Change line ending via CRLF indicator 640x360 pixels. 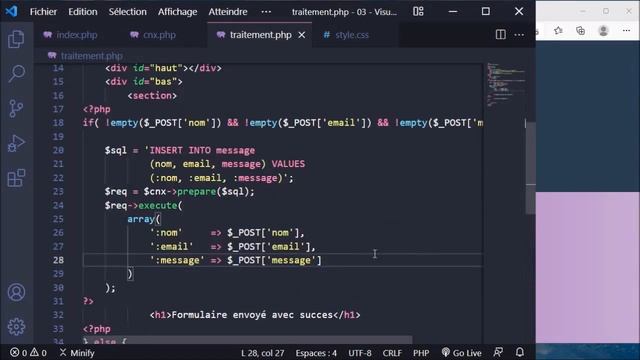392,353
